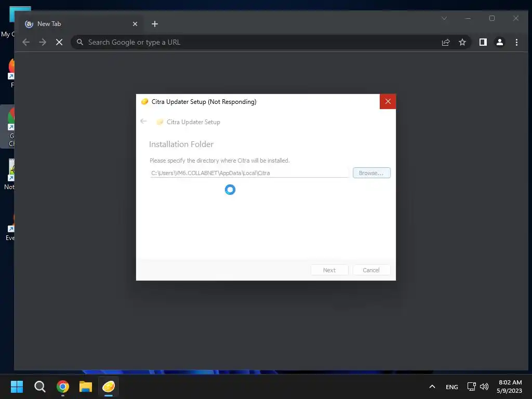
Task: Go back using the setup wizard arrow
Action: pos(143,121)
